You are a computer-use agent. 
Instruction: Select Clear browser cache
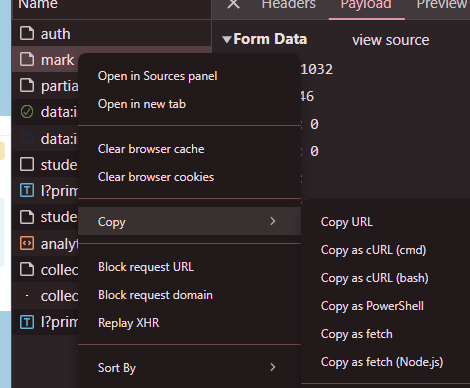click(x=189, y=149)
